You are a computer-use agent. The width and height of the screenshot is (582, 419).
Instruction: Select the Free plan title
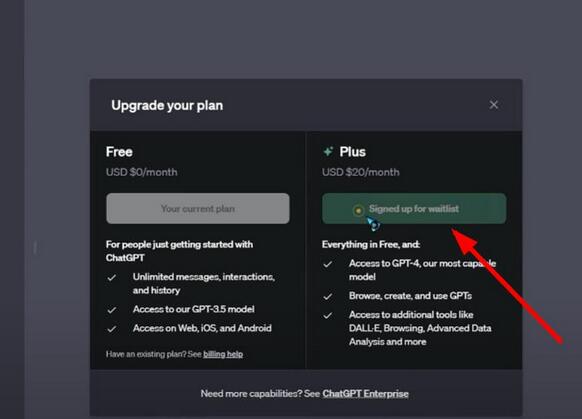pos(119,152)
